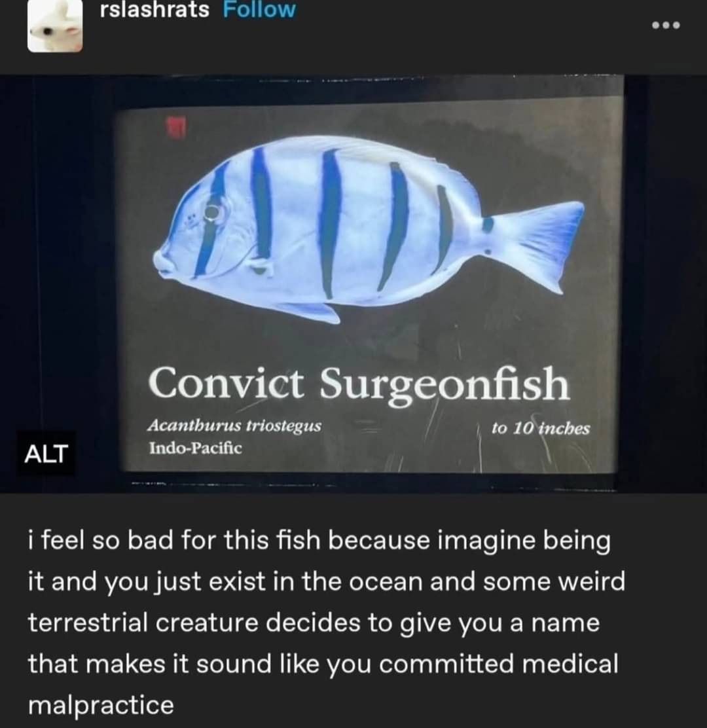Click the 'committed medical' text in post
This screenshot has height=728, width=707.
499,663
